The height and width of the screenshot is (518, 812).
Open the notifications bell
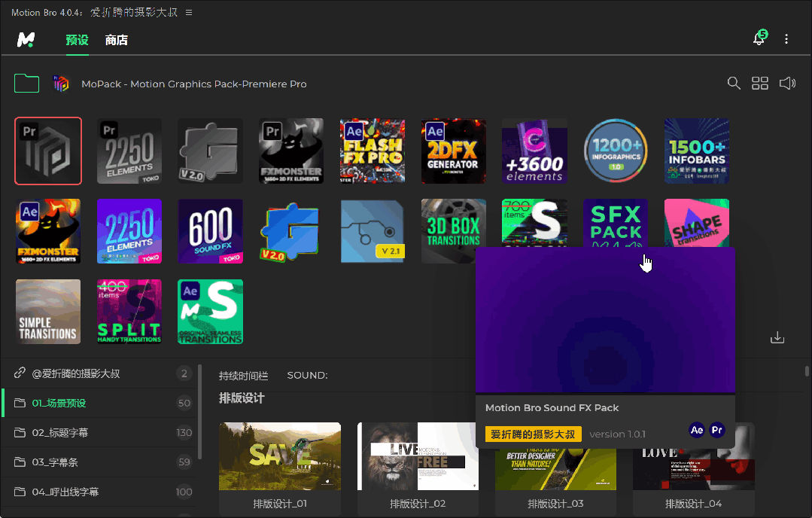[x=759, y=38]
